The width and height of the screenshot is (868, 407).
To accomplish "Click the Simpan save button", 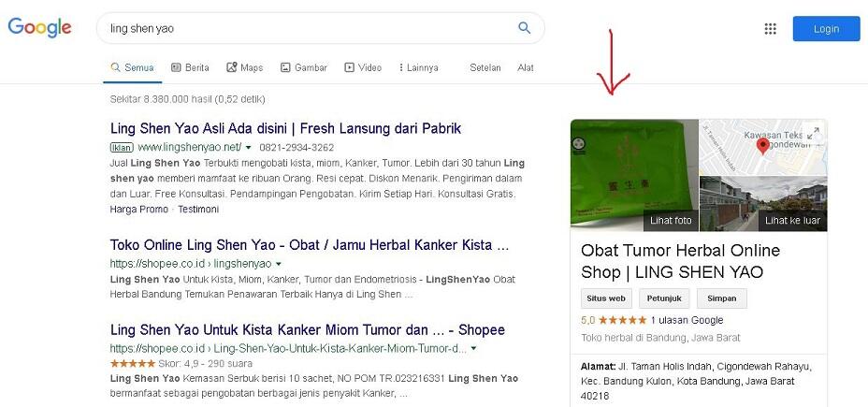I will pos(722,298).
